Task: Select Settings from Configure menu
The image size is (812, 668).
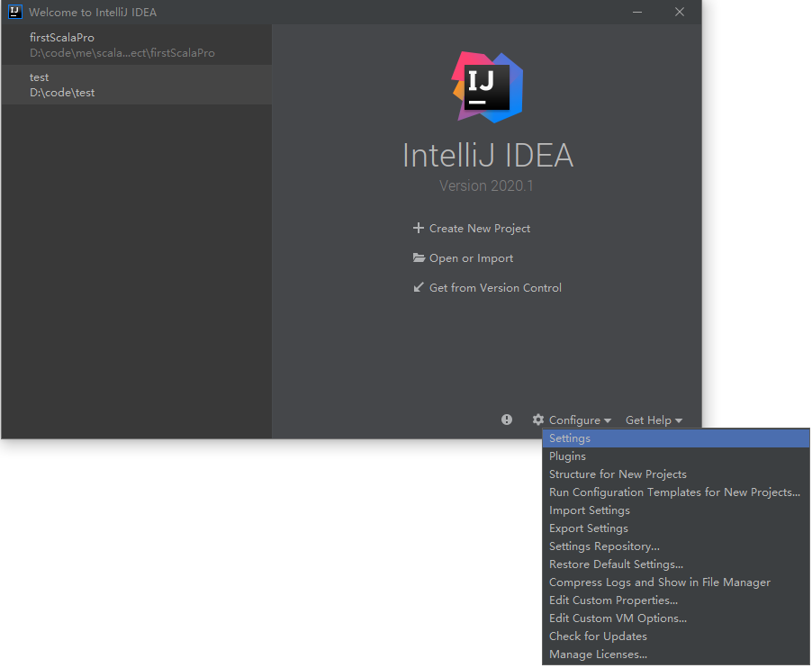Action: (x=676, y=438)
